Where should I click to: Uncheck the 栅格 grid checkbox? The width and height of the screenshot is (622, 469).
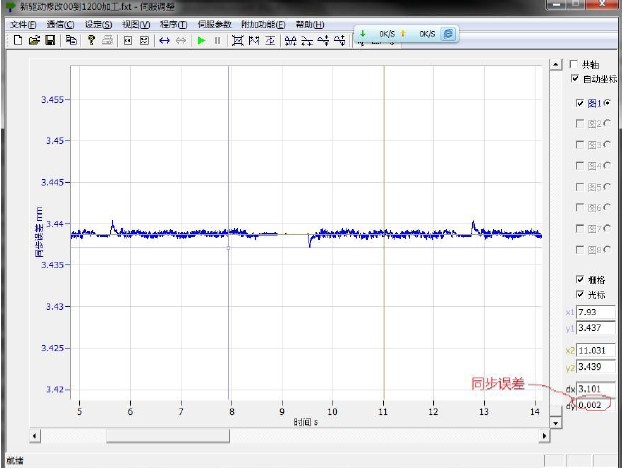pyautogui.click(x=580, y=279)
